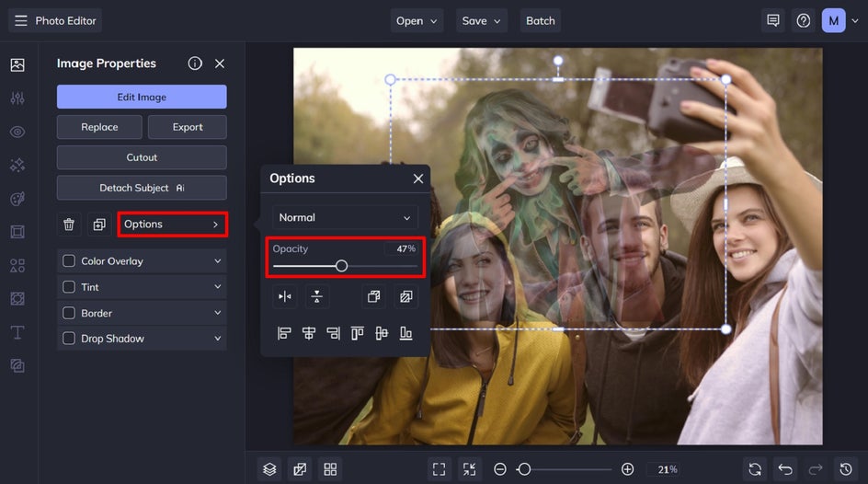Click the duplicate layer icon
The image size is (868, 484).
pos(98,225)
